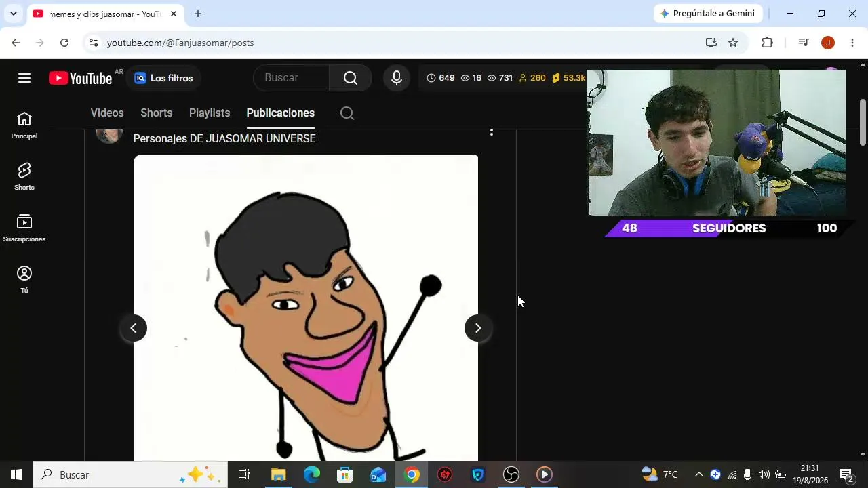The image size is (868, 488).
Task: Go to the YouTube home logo
Action: 81,78
